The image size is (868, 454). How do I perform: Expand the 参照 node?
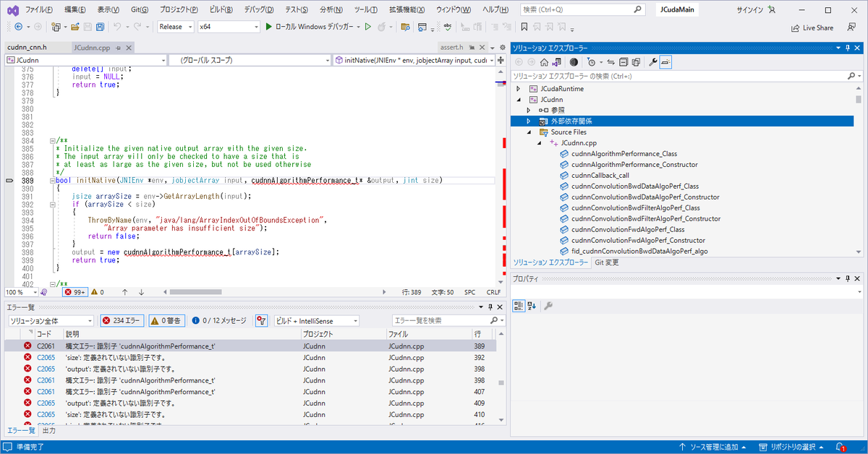[x=529, y=111]
